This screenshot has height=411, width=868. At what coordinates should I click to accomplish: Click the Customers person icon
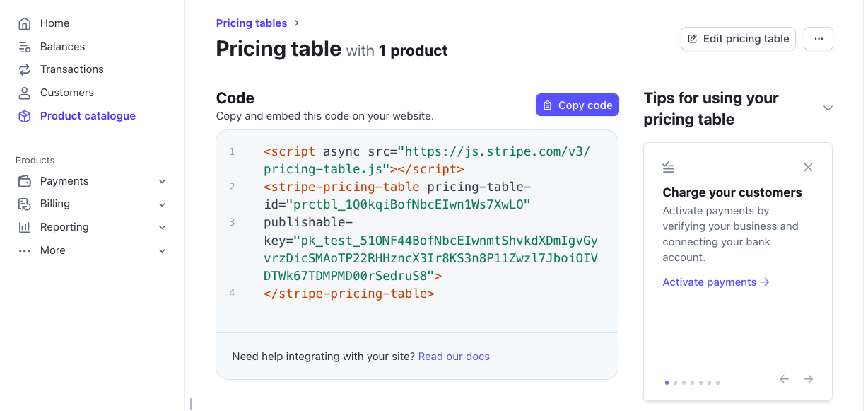(x=25, y=93)
